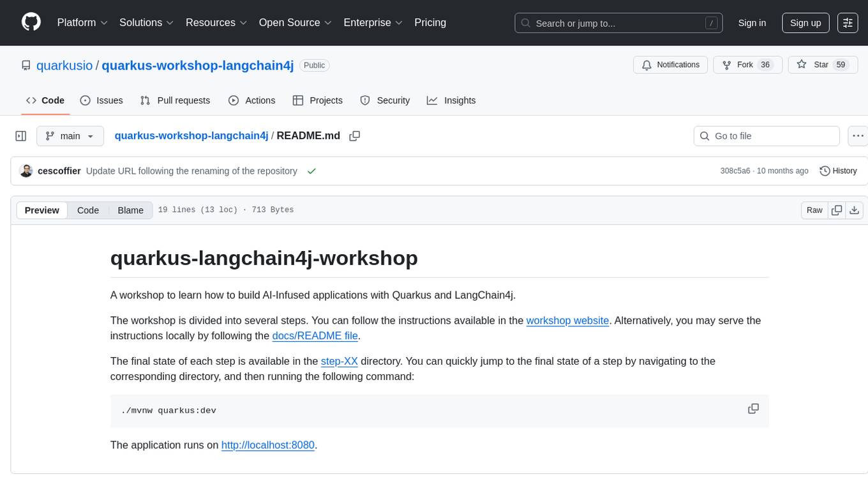This screenshot has height=488, width=868.
Task: Select the Preview view of the file
Action: point(42,210)
